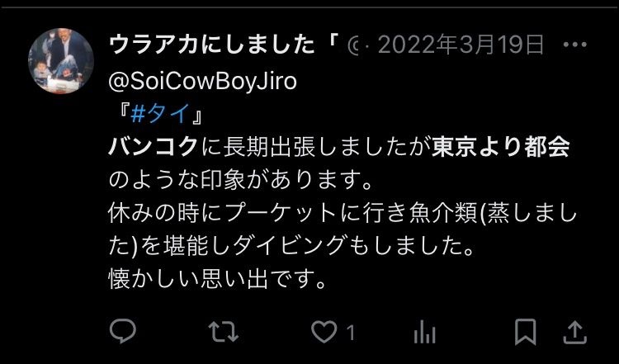This screenshot has height=364, width=619.
Task: Open tweet by clicking bold バンコク text
Action: click(153, 148)
